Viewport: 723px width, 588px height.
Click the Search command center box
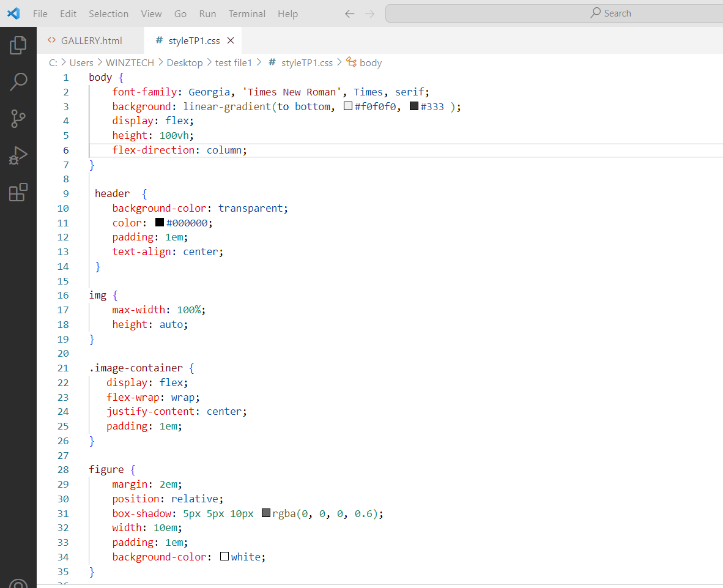tap(554, 13)
